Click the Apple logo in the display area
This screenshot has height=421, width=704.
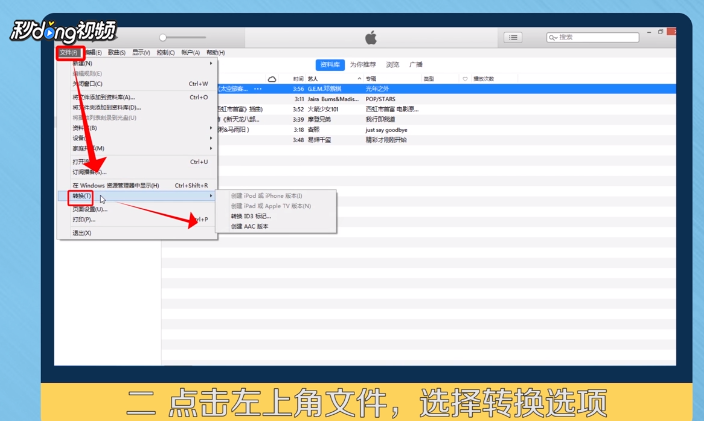coord(371,38)
